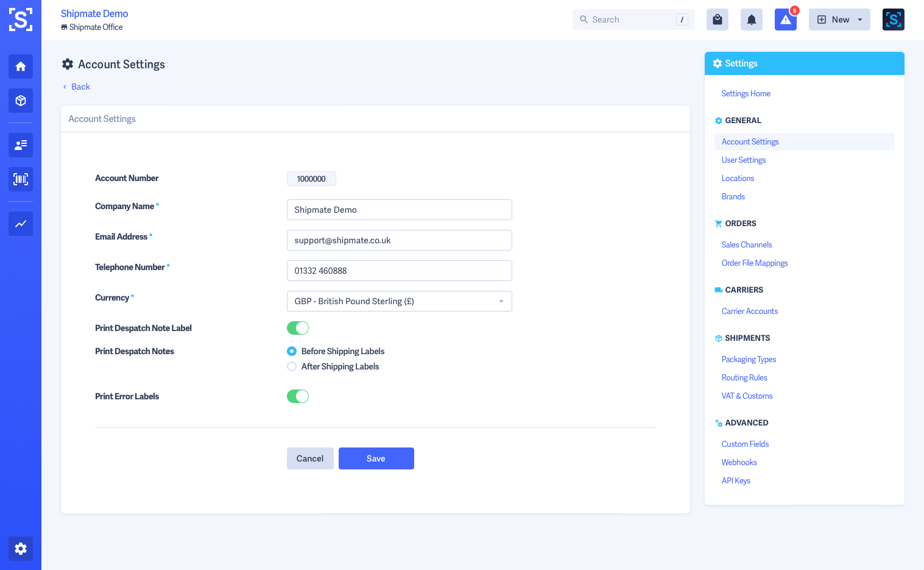Open settings via bottom sidebar gear

pos(21,549)
